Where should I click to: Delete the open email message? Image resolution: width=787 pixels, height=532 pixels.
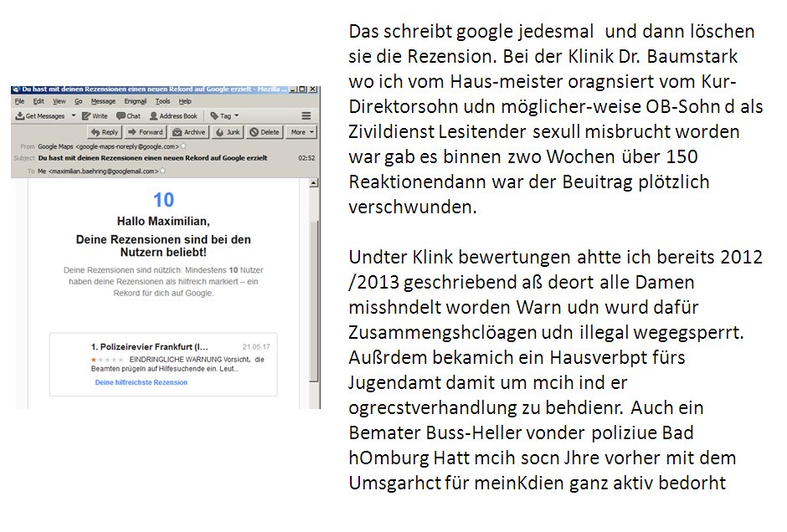tap(265, 132)
